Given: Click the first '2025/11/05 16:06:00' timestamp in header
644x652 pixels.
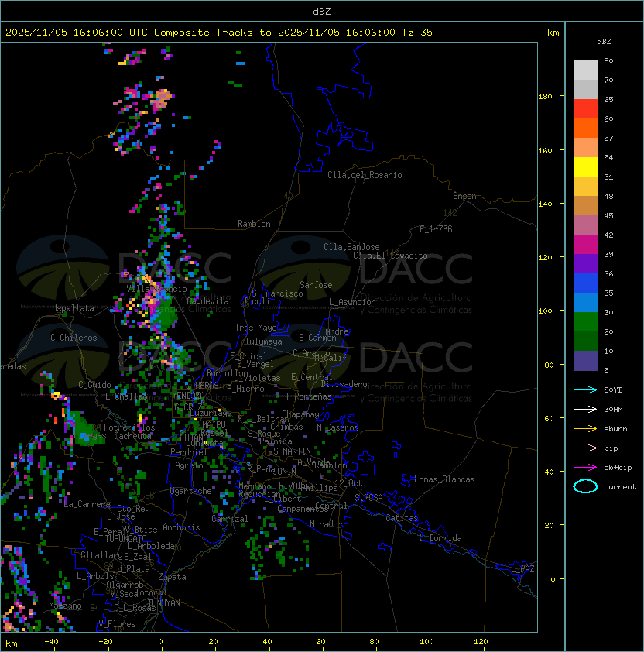Looking at the screenshot, I should [64, 33].
